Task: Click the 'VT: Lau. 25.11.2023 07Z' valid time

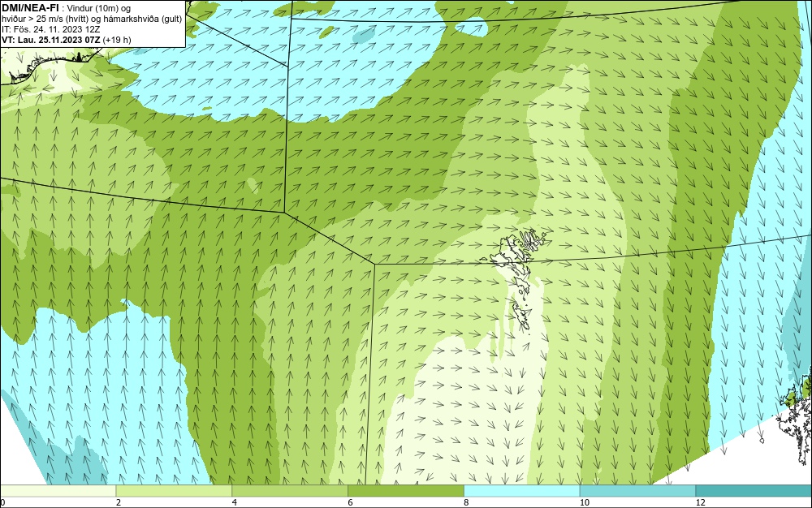Action: [50, 40]
